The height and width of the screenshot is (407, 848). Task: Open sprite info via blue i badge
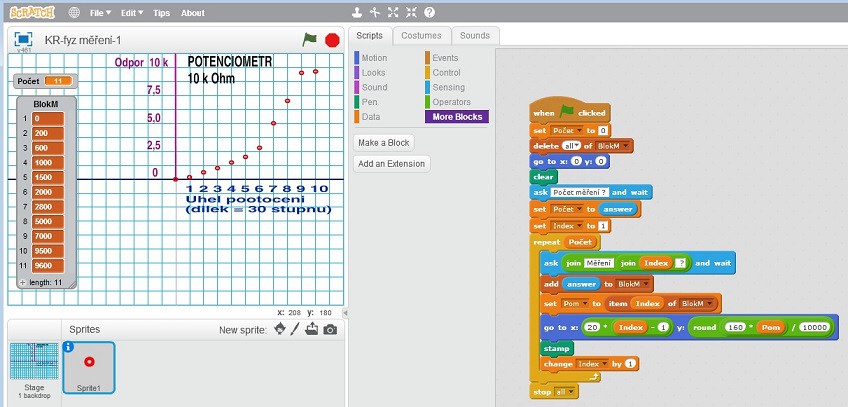69,348
